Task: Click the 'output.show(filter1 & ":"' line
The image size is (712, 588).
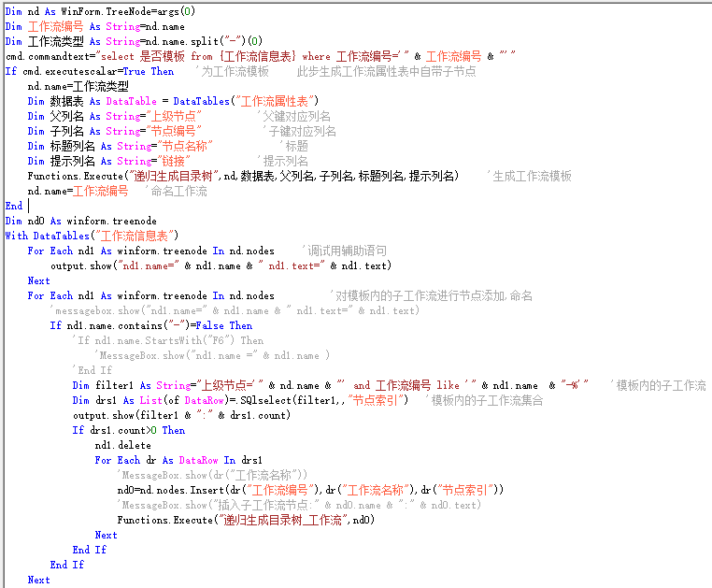Action: (x=181, y=415)
